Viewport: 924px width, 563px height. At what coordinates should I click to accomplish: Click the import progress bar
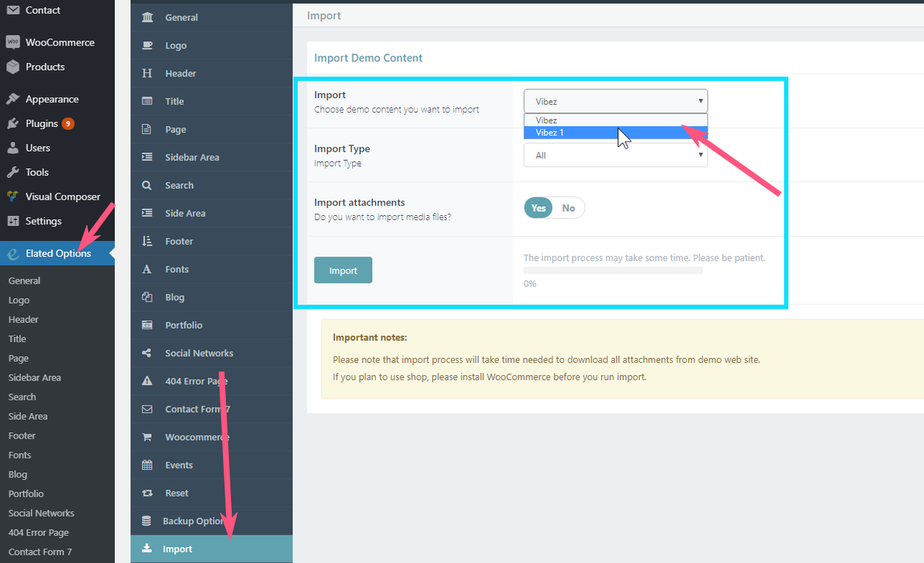tap(613, 270)
